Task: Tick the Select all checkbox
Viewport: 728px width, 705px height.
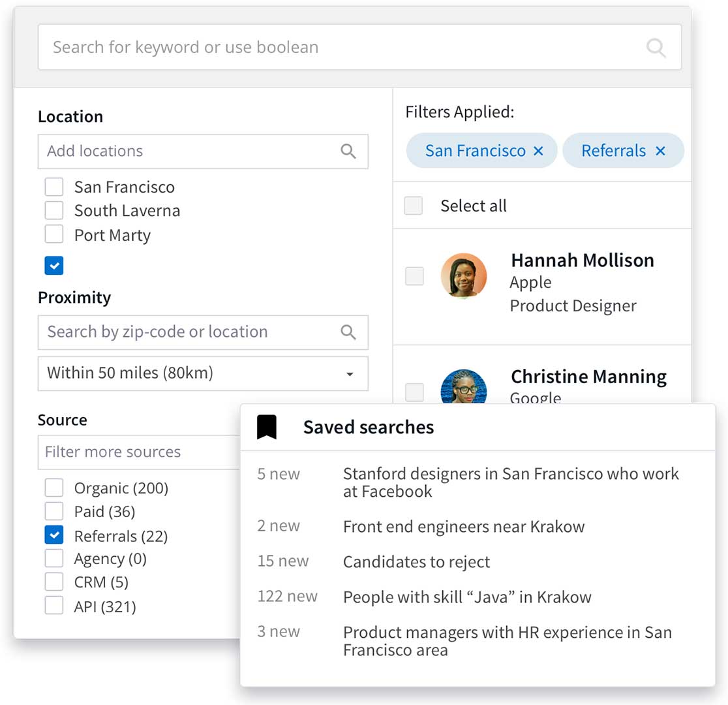Action: [414, 206]
